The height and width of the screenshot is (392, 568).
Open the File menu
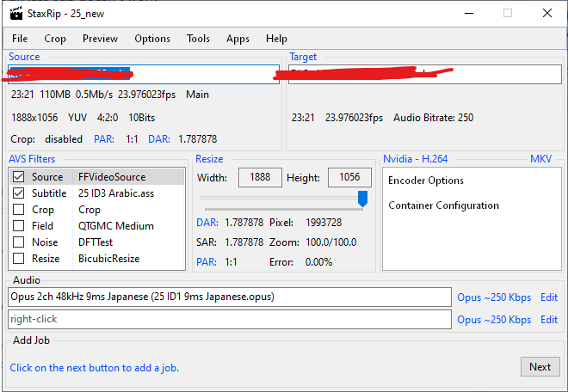pyautogui.click(x=20, y=39)
